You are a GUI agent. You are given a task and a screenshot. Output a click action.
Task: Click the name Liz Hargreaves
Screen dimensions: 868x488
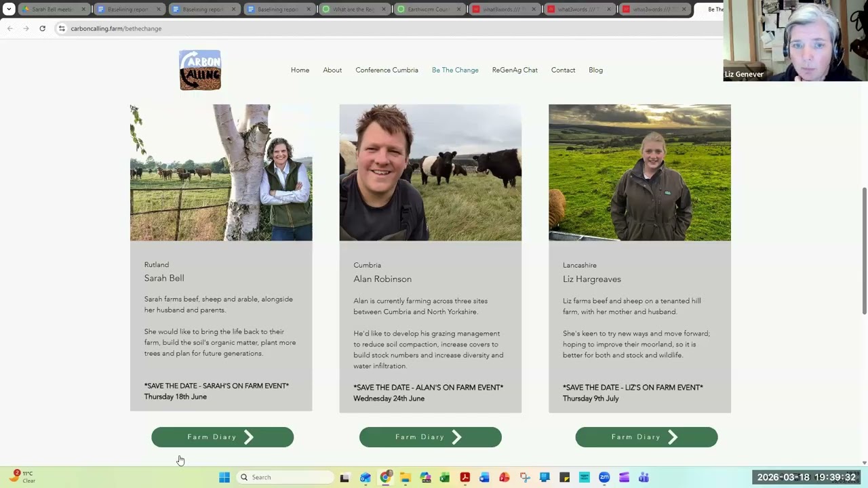[x=592, y=279]
